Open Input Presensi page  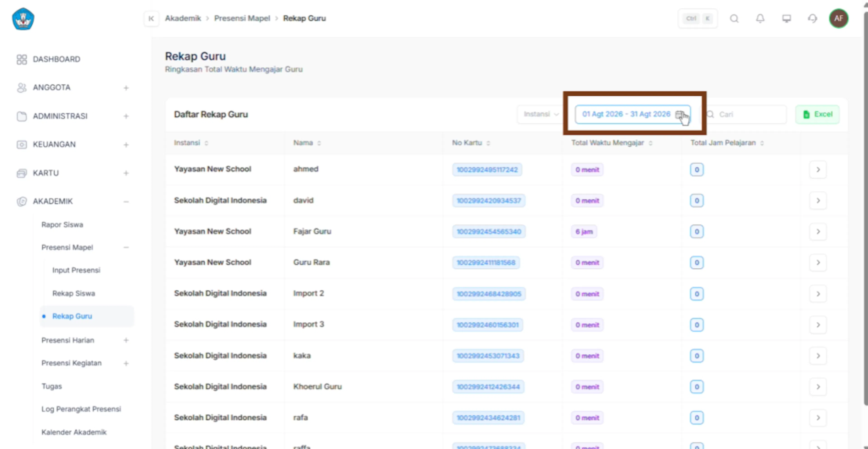[x=76, y=270]
